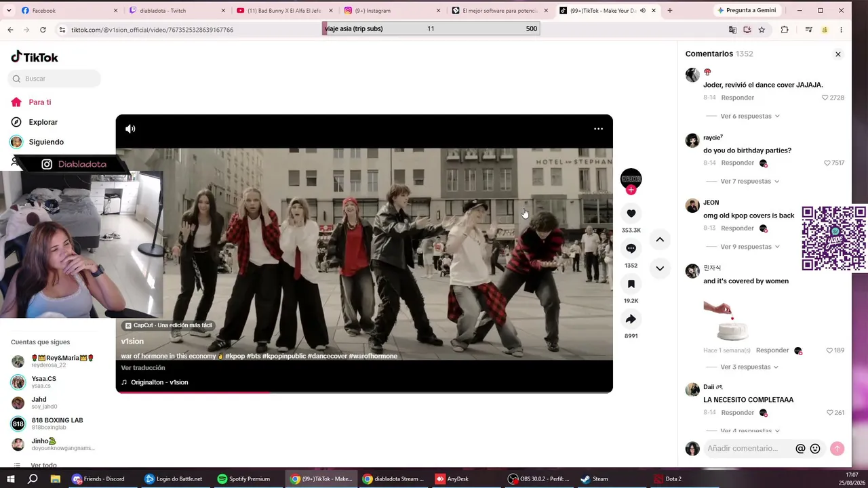Image resolution: width=868 pixels, height=488 pixels.
Task: Open the emoji picker in comment box
Action: pyautogui.click(x=815, y=449)
